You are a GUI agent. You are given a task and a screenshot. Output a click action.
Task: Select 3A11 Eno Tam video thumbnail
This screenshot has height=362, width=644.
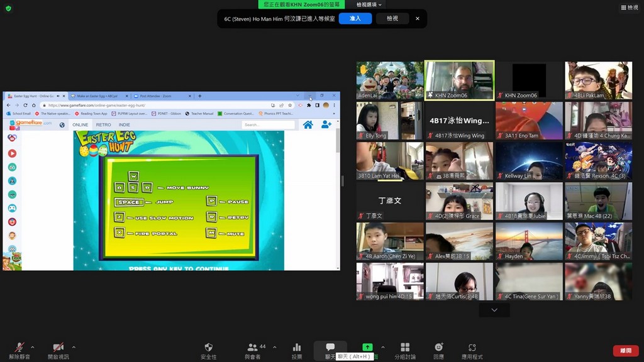[529, 121]
